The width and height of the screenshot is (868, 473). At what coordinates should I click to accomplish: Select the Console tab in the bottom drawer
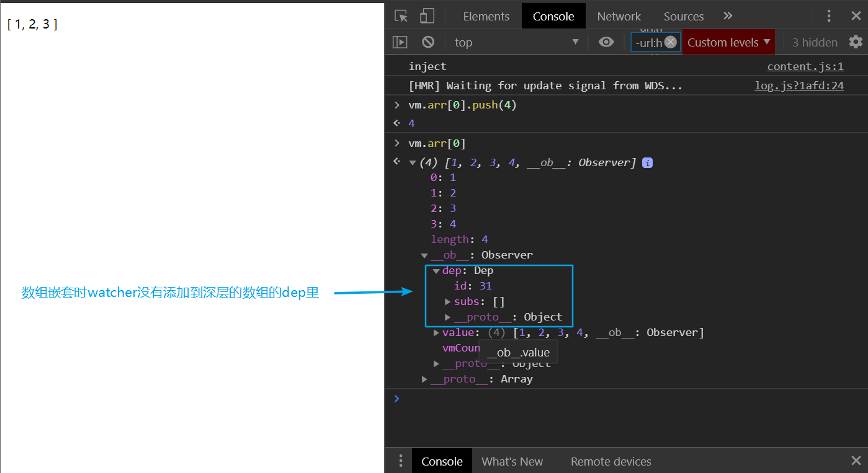point(442,461)
